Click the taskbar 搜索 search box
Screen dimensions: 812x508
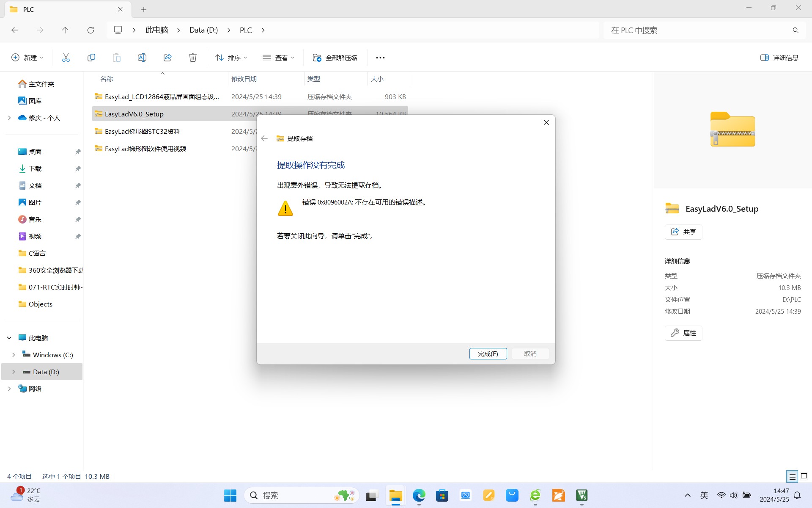point(302,495)
